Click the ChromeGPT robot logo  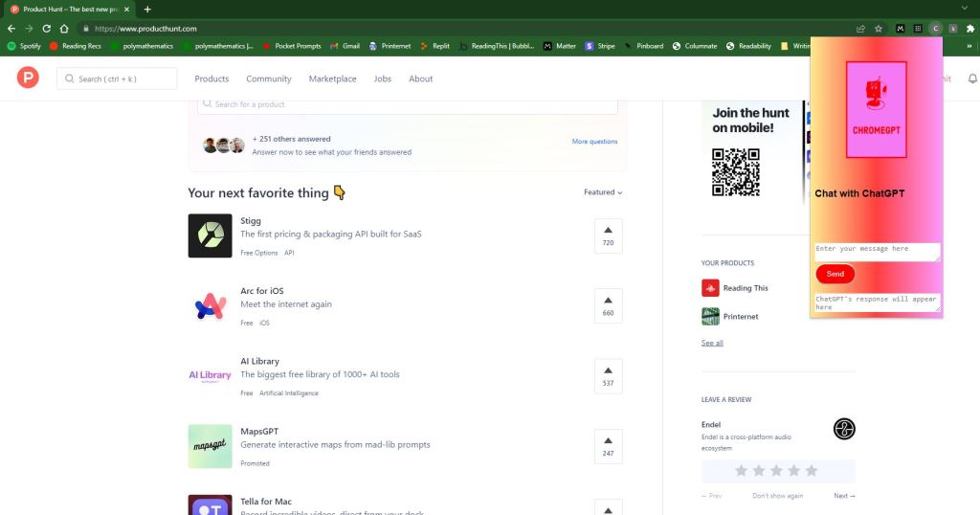click(876, 108)
